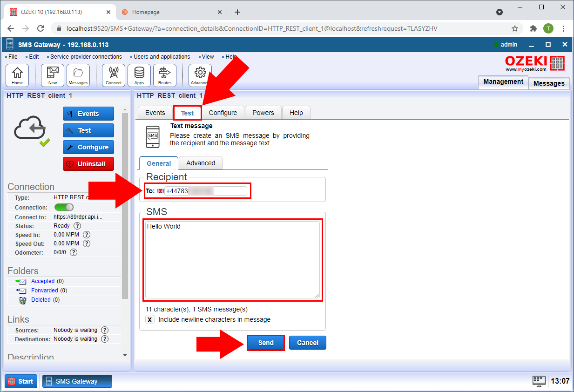Click the help icon next to Odometer

[x=74, y=252]
